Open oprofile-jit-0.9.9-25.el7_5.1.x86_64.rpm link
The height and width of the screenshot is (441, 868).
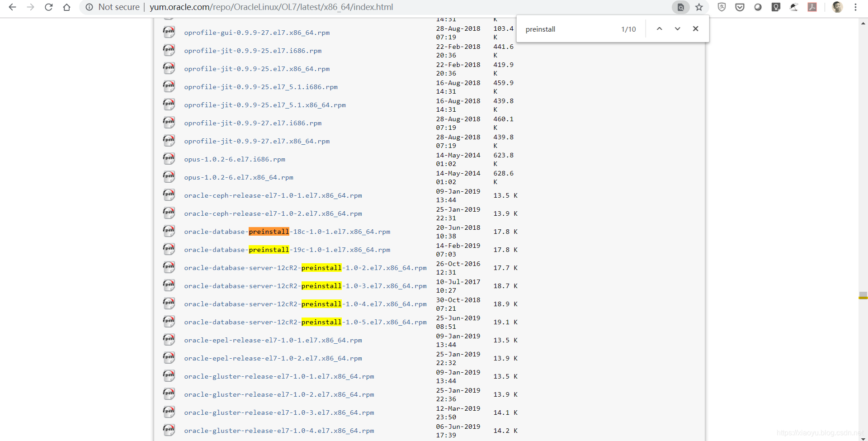(265, 105)
